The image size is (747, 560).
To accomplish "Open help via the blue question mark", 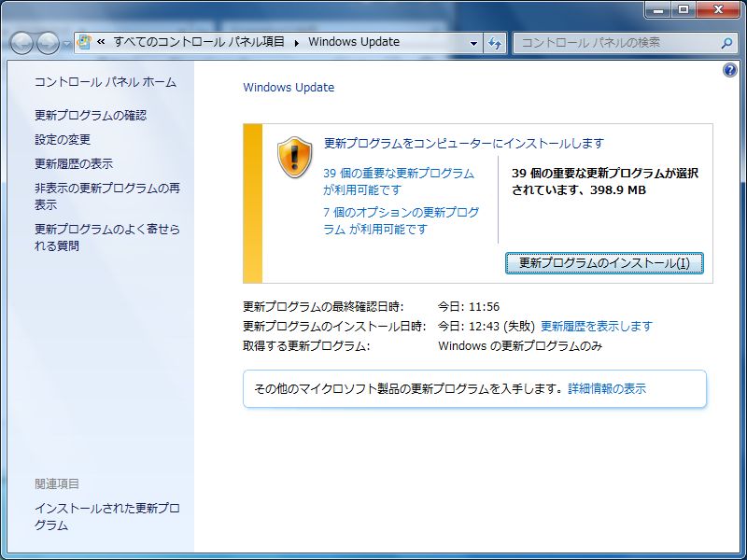I will pos(730,71).
